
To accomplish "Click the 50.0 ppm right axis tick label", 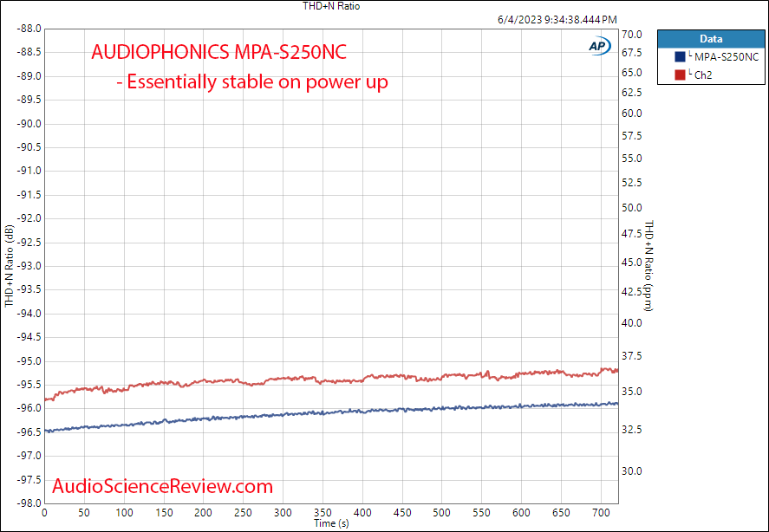I will [632, 208].
